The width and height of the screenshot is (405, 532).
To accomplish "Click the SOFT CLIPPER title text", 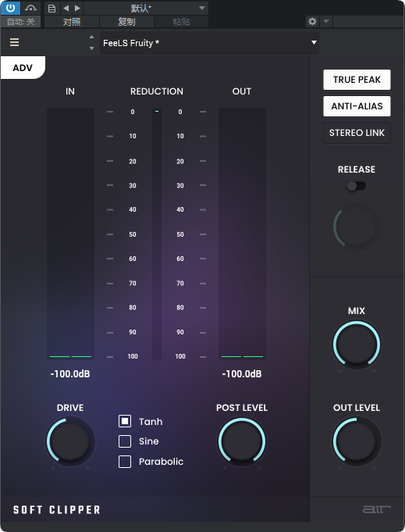I will click(57, 509).
